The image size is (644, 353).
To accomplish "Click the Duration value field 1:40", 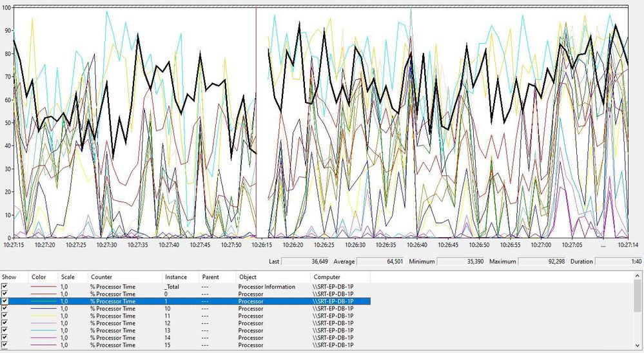I will [x=618, y=262].
